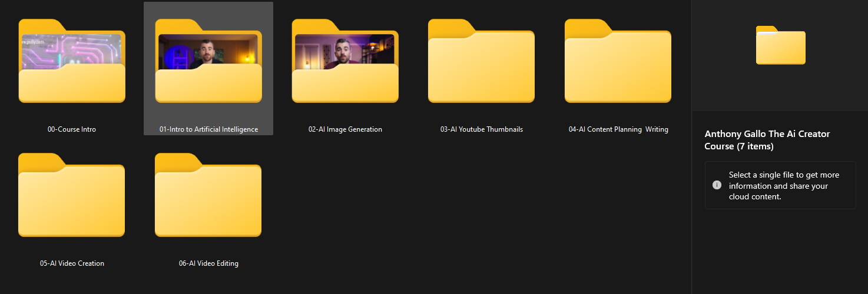
Task: Click the "03-AI Youtube Thumbnails" name label
Action: tap(481, 129)
